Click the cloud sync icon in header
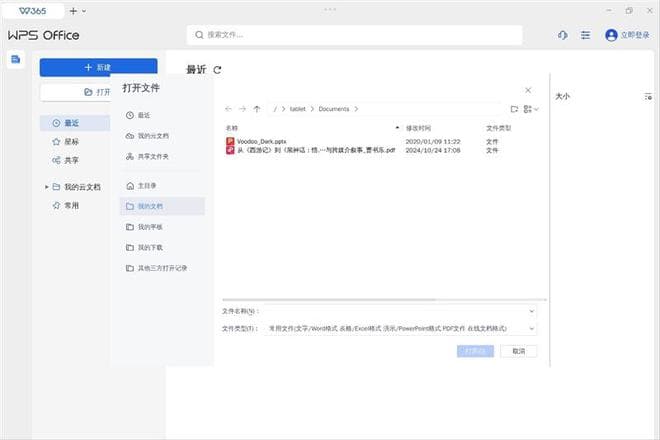This screenshot has height=440, width=660. (x=563, y=35)
